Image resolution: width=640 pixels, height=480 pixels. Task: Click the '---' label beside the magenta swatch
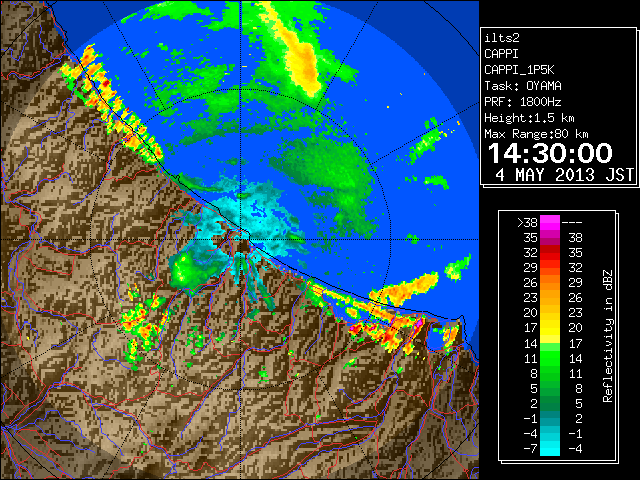click(572, 222)
